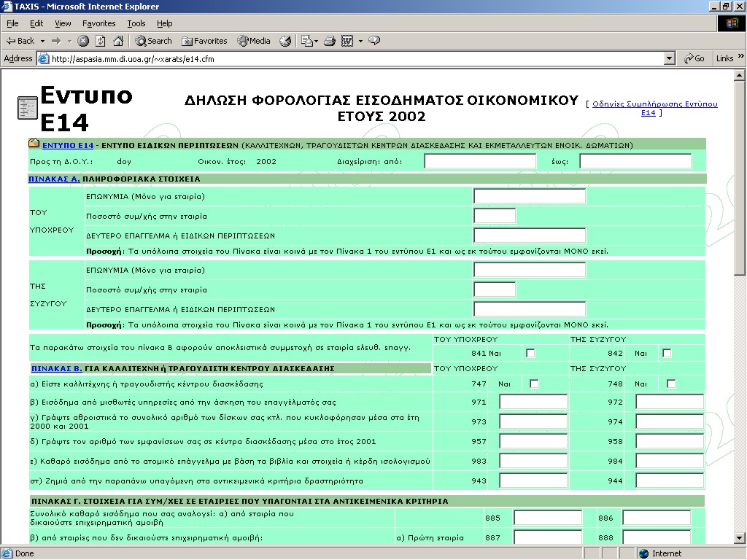This screenshot has height=560, width=747.
Task: Click the input field for code 973
Action: click(533, 421)
